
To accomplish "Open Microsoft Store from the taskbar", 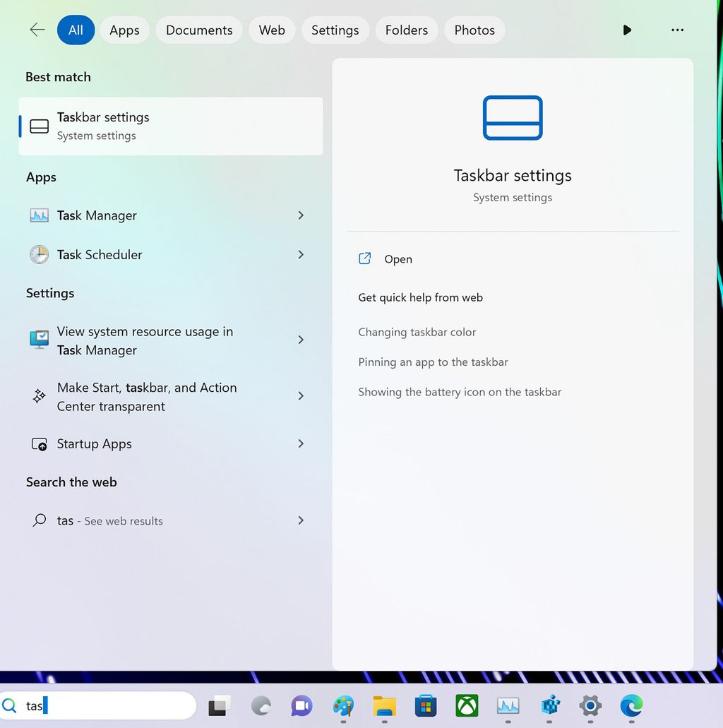I will (x=425, y=705).
